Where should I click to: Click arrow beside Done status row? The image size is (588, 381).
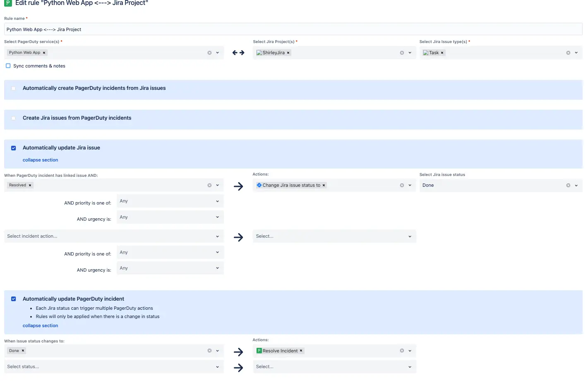click(238, 352)
